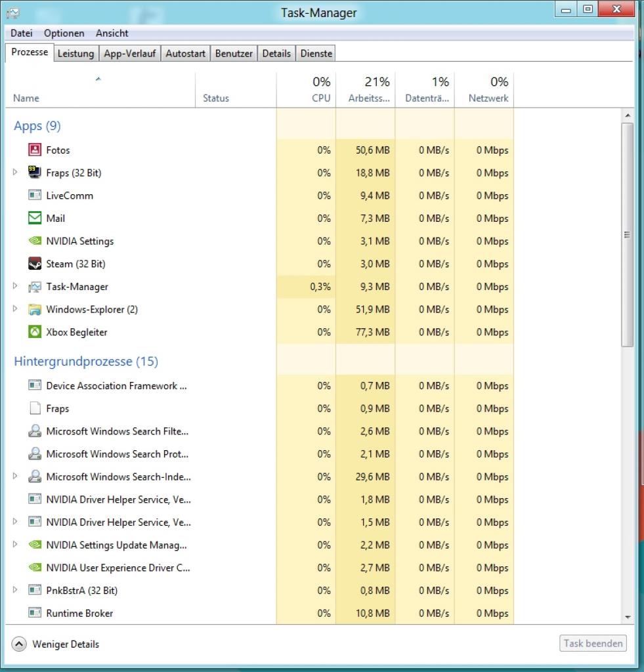This screenshot has height=672, width=644.
Task: Select the Runtime Broker row name
Action: pos(79,614)
